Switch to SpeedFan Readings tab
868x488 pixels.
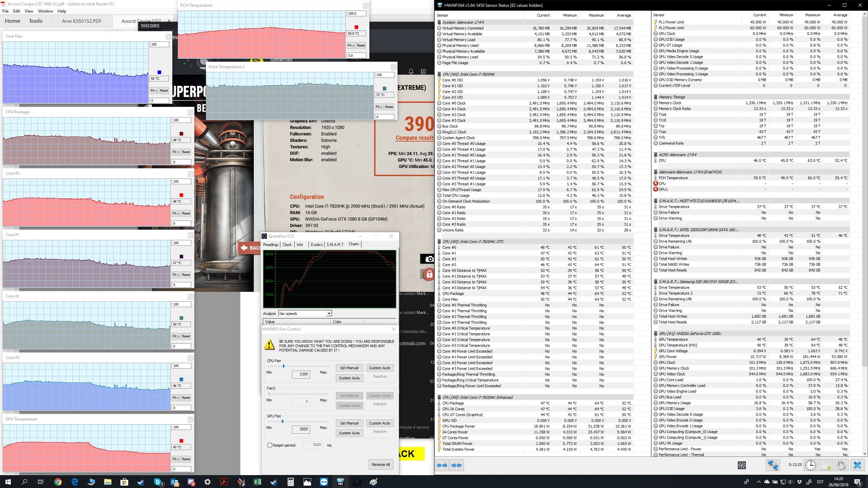coord(271,244)
